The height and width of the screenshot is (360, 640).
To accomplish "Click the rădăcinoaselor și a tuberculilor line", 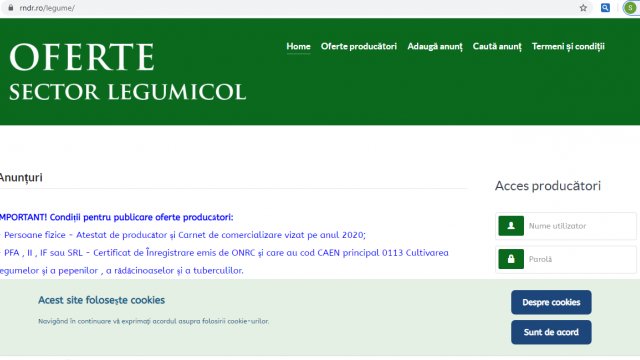I will click(122, 271).
